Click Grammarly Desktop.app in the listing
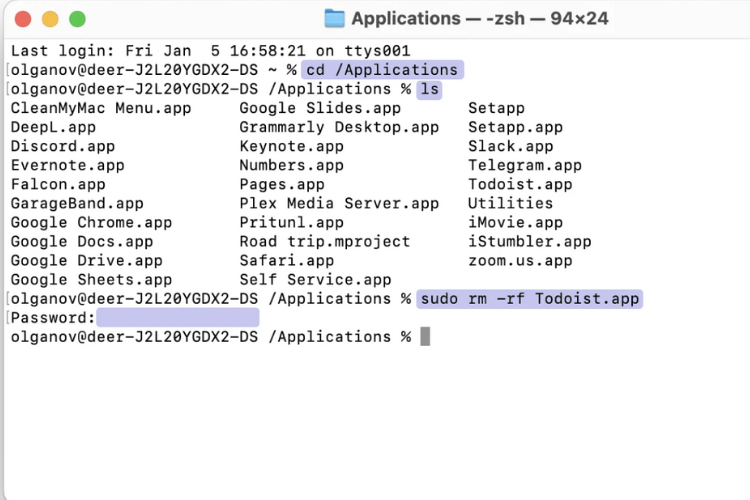The width and height of the screenshot is (750, 500). click(x=339, y=127)
